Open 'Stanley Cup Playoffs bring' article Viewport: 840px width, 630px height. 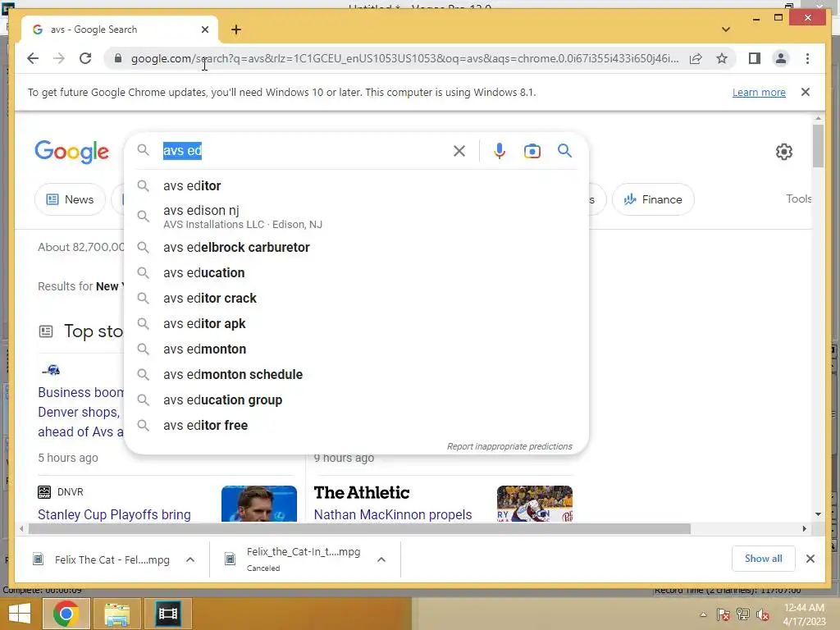tap(114, 514)
